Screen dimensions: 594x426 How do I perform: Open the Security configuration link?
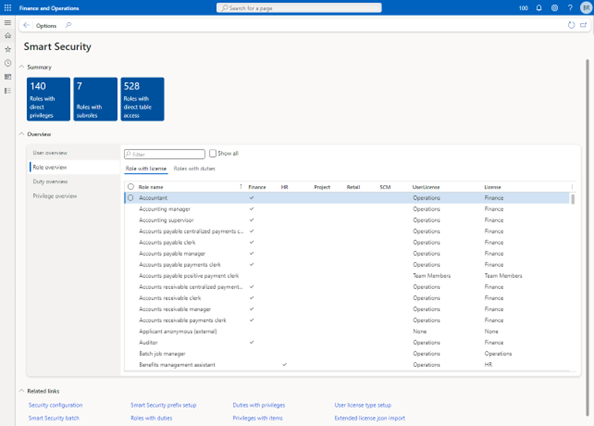[56, 405]
